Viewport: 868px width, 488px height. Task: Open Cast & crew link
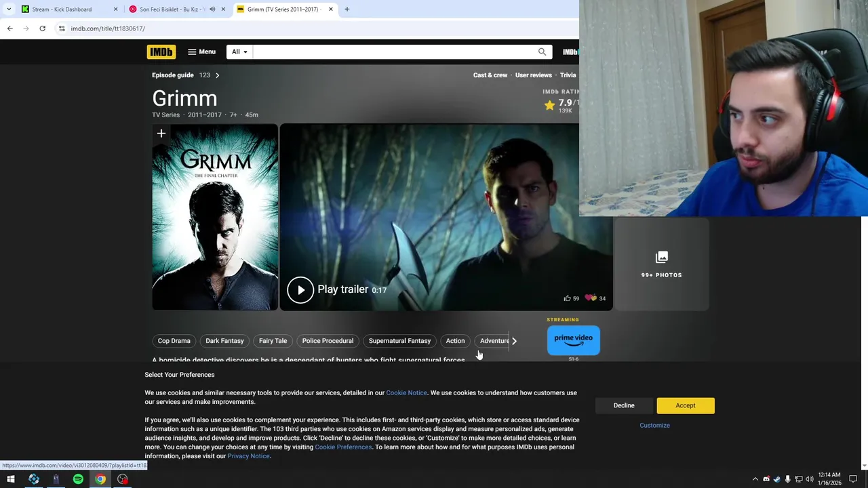click(x=490, y=75)
